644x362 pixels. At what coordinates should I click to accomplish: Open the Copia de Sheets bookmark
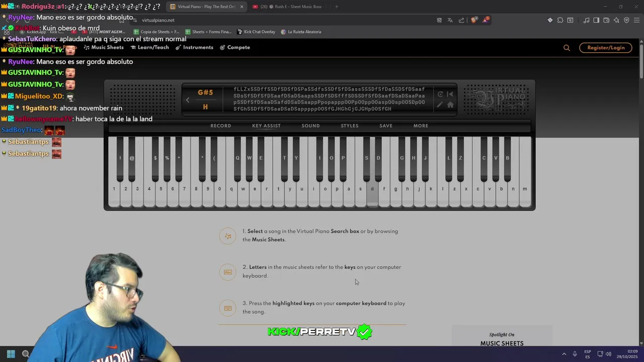click(x=156, y=32)
